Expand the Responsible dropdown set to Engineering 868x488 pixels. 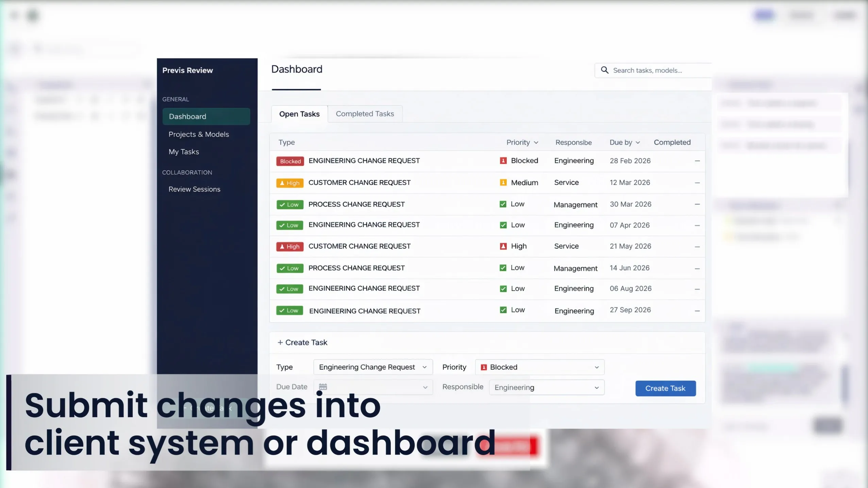pos(546,387)
